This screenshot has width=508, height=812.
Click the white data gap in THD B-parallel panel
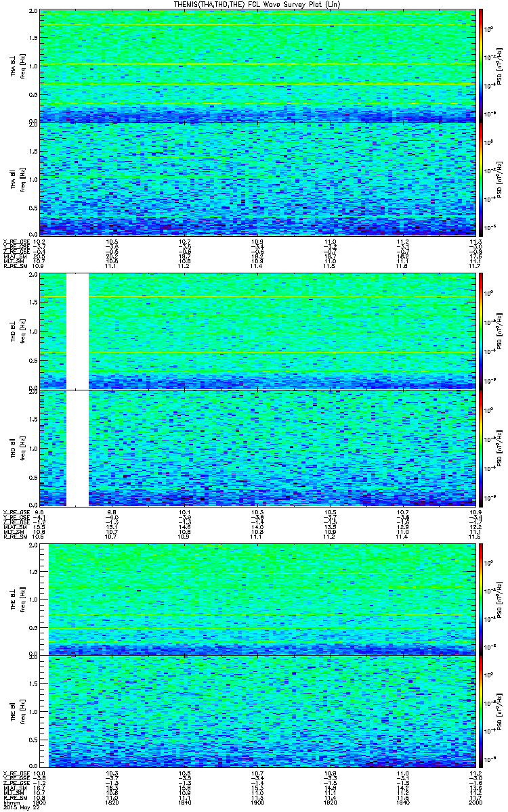point(77,448)
